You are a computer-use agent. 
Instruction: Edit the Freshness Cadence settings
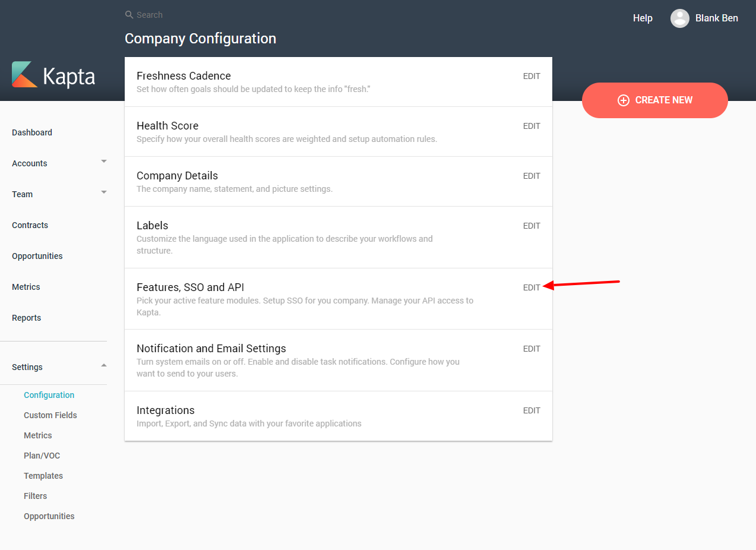[531, 76]
